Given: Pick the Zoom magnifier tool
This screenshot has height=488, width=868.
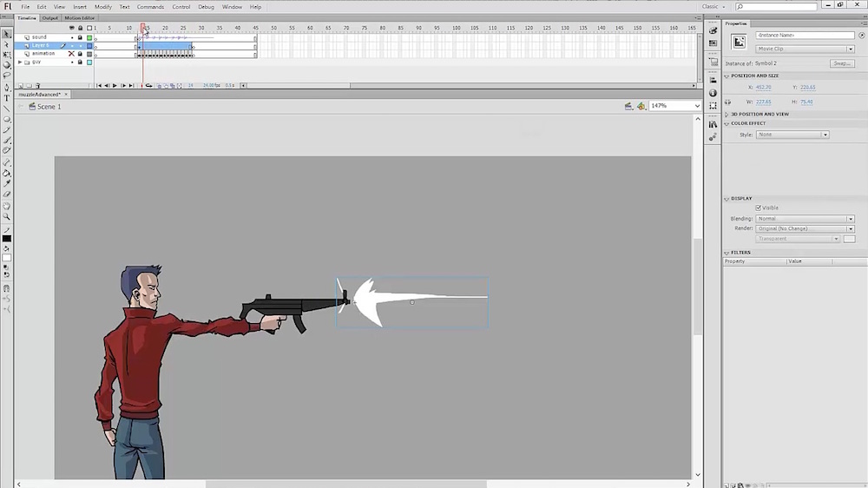Looking at the screenshot, I should pyautogui.click(x=7, y=216).
